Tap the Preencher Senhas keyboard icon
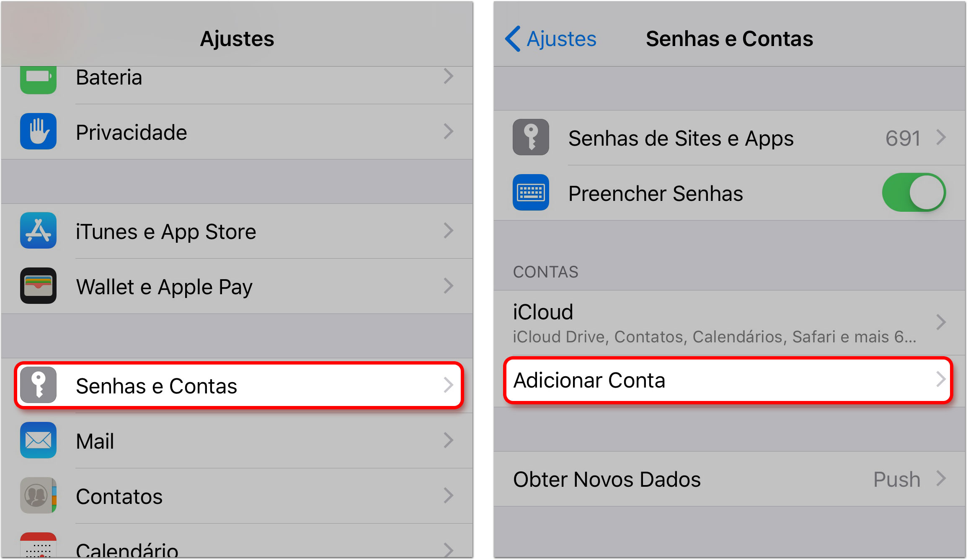 coord(531,193)
